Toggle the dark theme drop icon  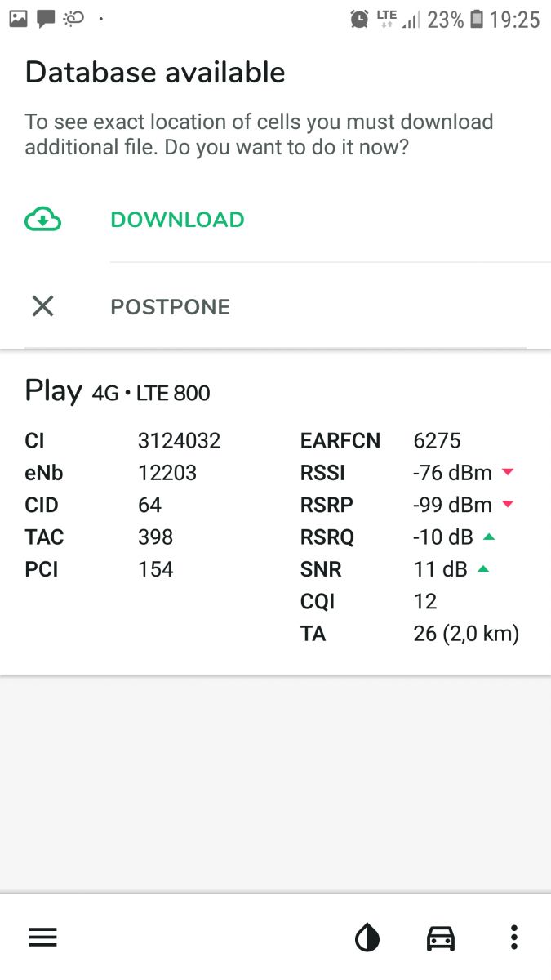(367, 938)
